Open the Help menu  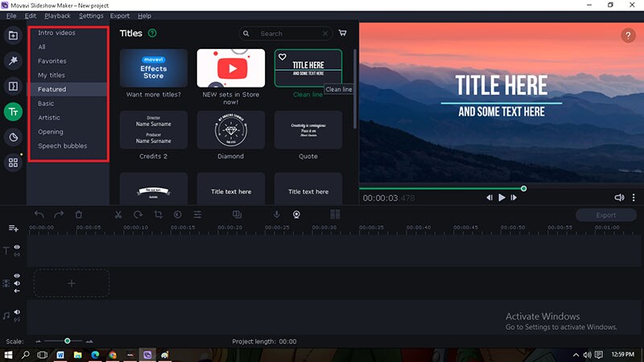coord(145,15)
